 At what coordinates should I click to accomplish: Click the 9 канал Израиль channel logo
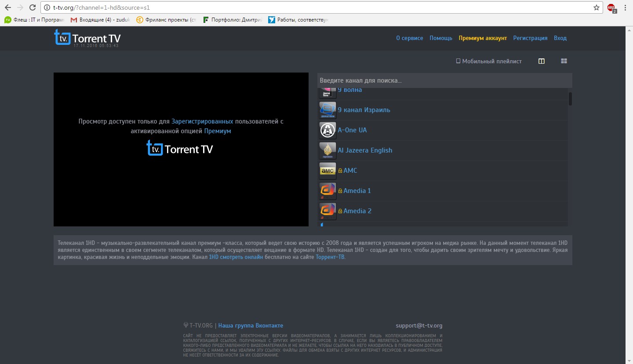(x=327, y=110)
